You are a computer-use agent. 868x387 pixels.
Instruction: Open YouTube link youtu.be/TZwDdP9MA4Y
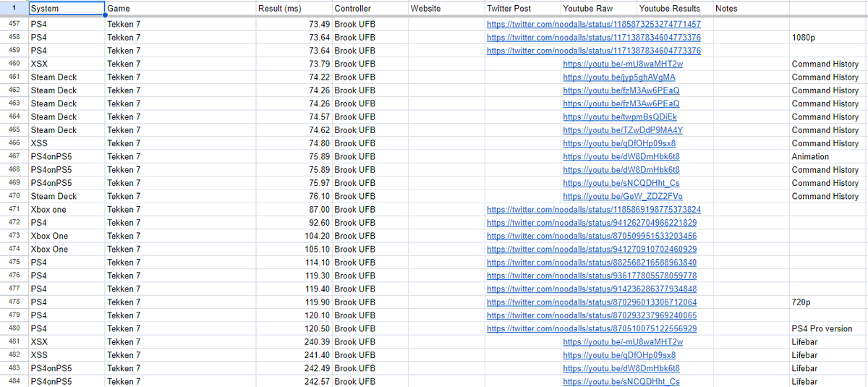623,130
